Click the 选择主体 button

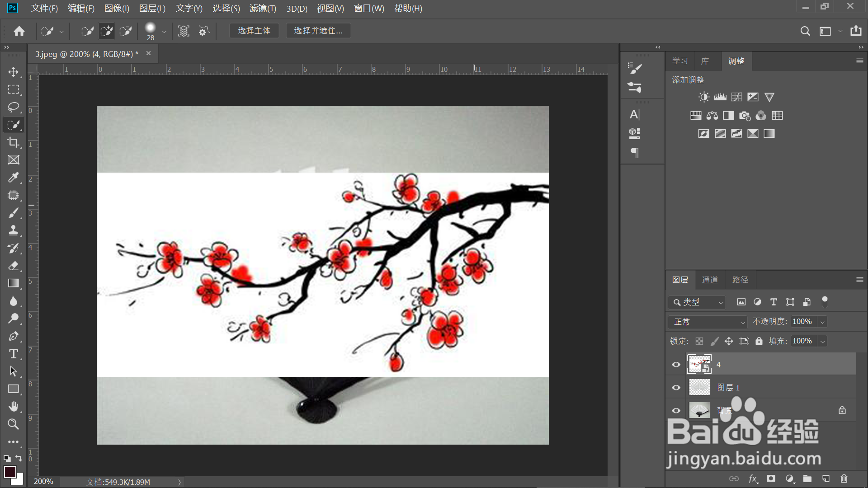coord(254,31)
